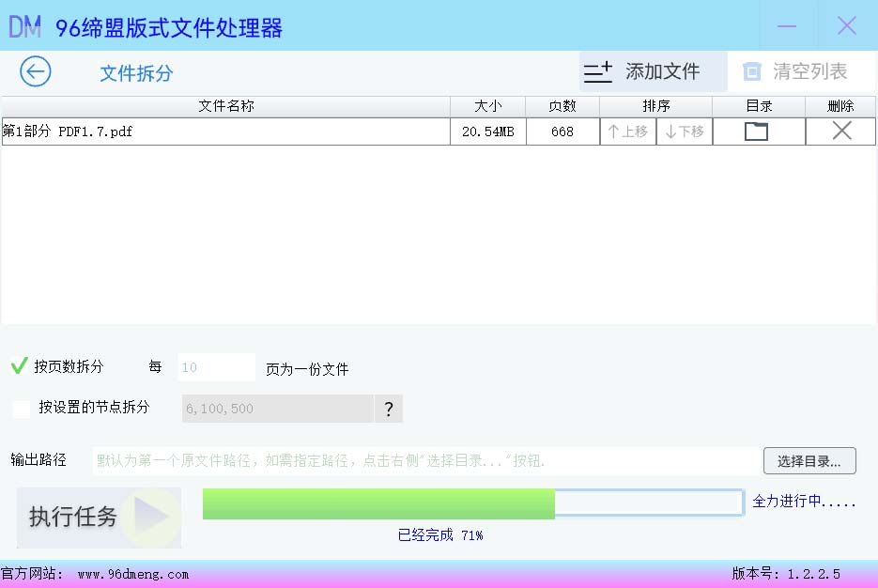Click the 删除 column header
Viewport: 878px width, 588px height.
(840, 106)
